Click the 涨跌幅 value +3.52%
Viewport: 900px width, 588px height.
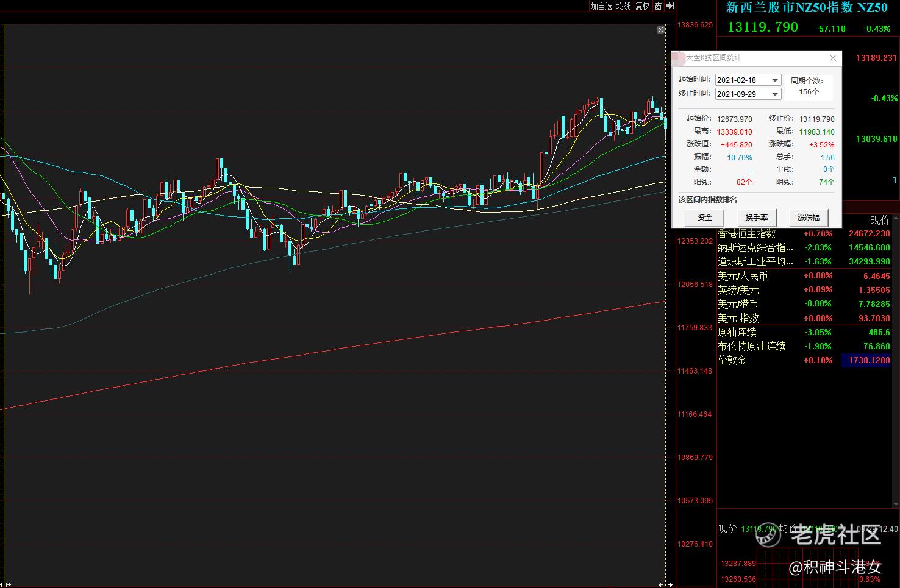(821, 144)
